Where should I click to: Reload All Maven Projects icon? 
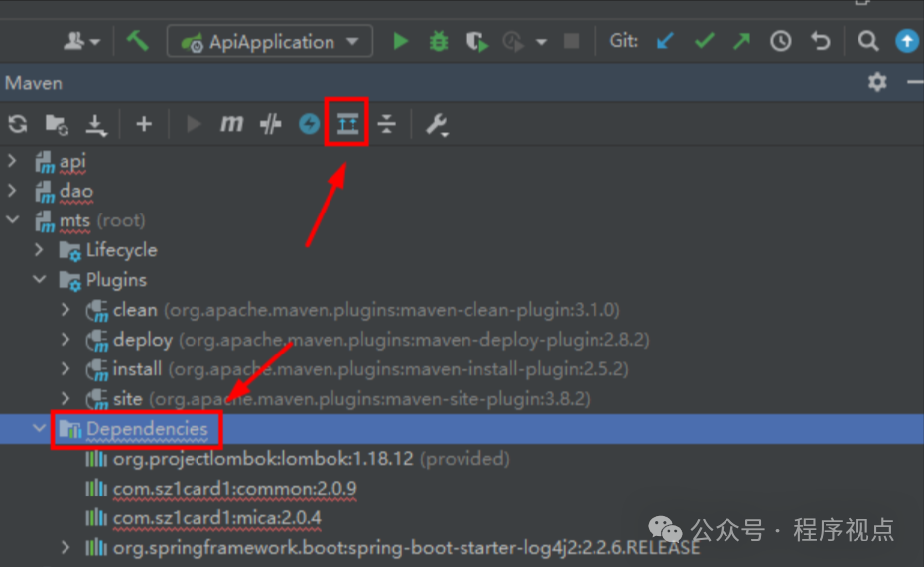[x=18, y=124]
